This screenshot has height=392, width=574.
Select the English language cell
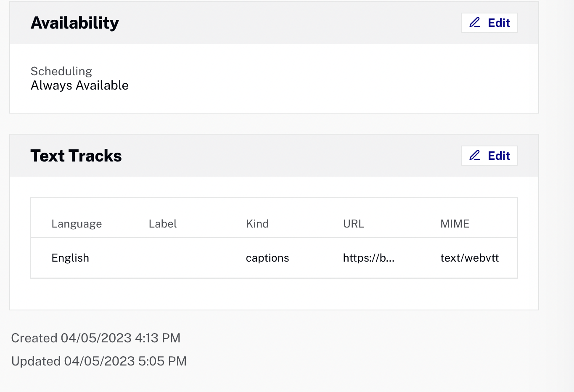70,258
